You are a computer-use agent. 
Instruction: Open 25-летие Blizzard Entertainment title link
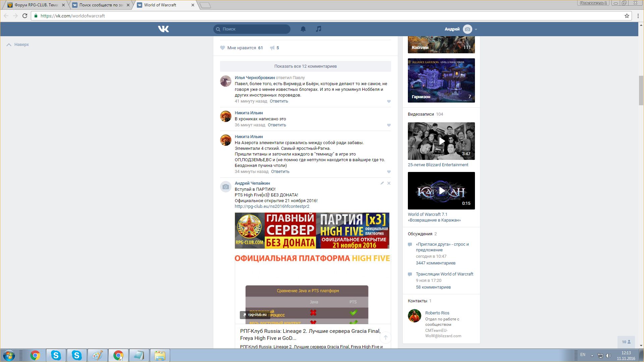click(438, 165)
